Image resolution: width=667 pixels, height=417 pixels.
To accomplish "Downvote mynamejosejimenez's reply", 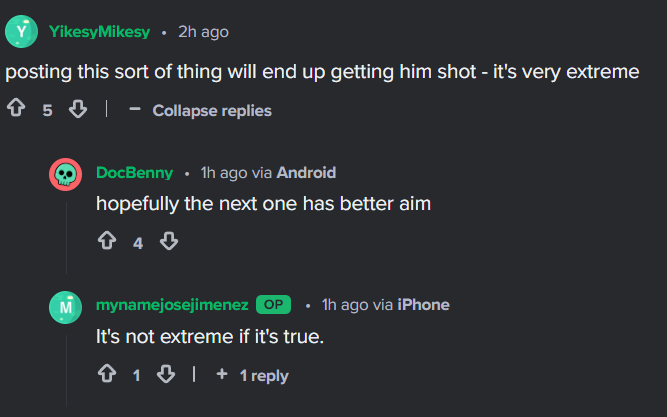I will point(166,374).
